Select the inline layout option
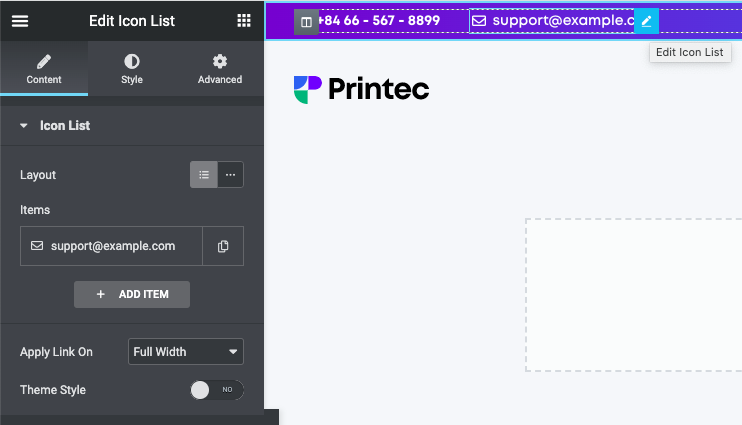 point(230,175)
